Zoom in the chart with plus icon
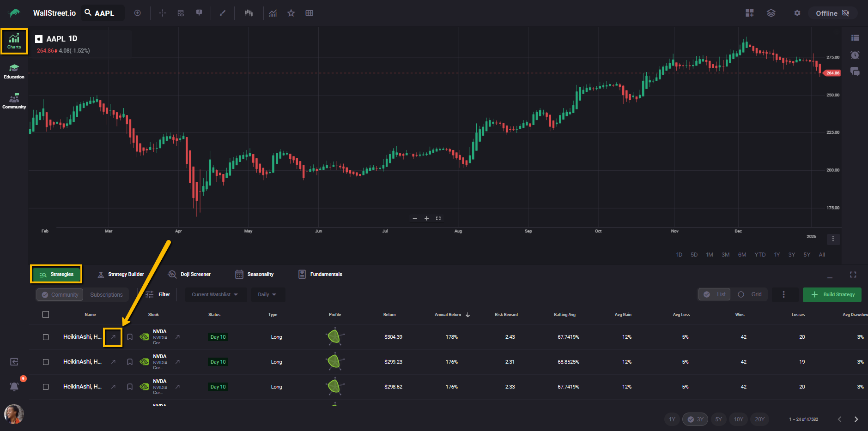The image size is (868, 431). [x=426, y=218]
